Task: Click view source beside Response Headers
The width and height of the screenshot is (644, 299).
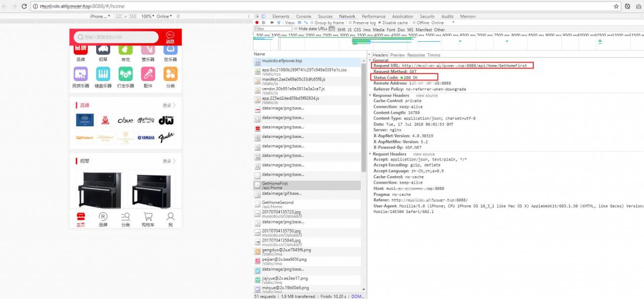Action: 427,95
